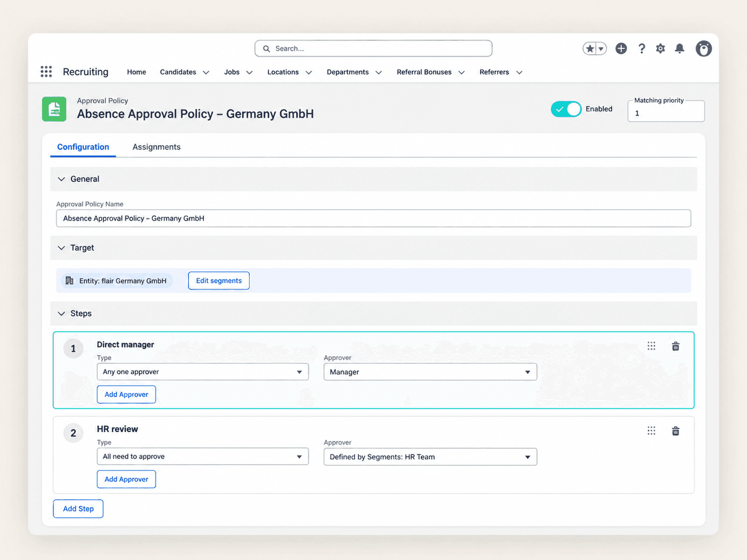Image resolution: width=747 pixels, height=560 pixels.
Task: Focus the global Search field
Action: click(373, 49)
